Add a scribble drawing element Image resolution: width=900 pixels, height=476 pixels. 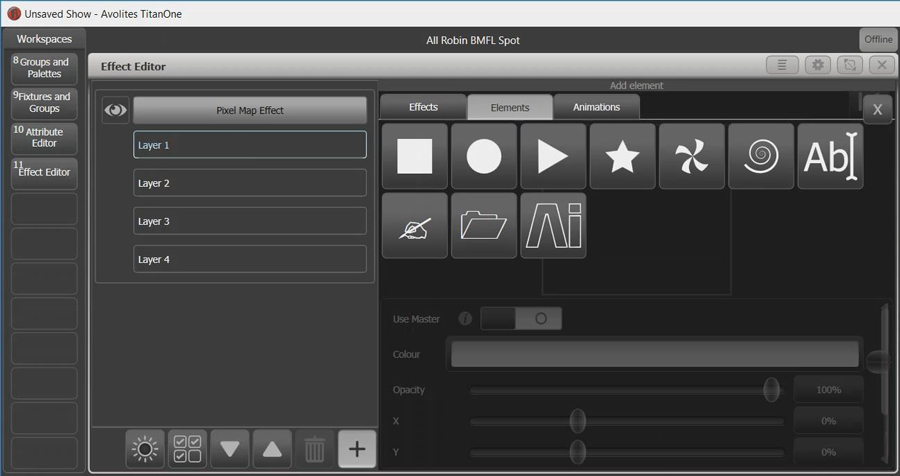[x=414, y=226]
